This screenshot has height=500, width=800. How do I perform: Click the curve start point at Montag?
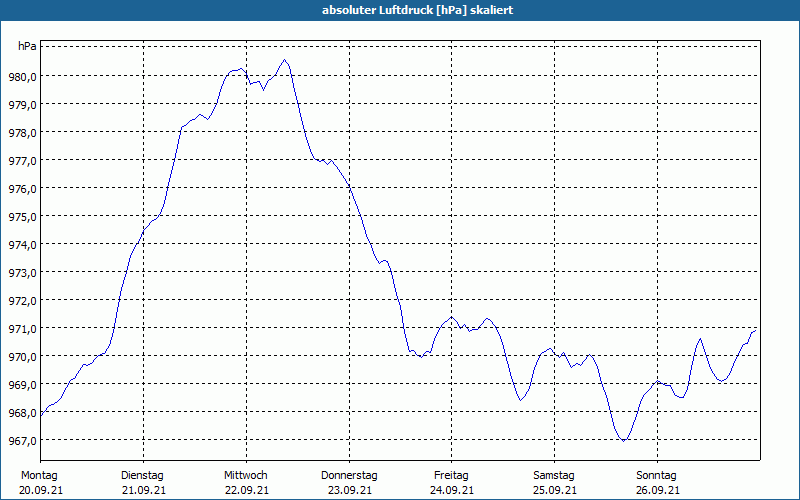click(41, 416)
